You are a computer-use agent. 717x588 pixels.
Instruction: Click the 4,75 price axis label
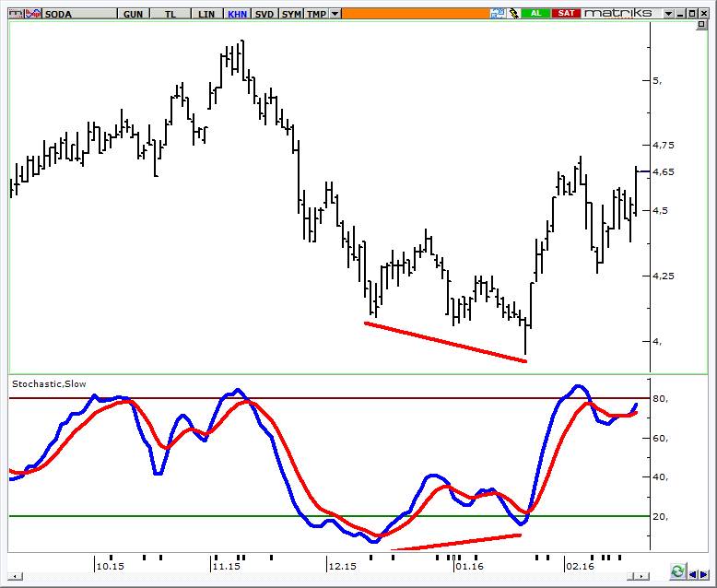[x=663, y=145]
